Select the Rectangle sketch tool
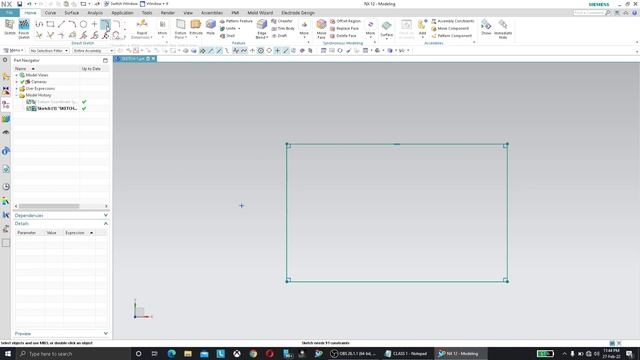Viewport: 640px width, 360px height. [50, 24]
